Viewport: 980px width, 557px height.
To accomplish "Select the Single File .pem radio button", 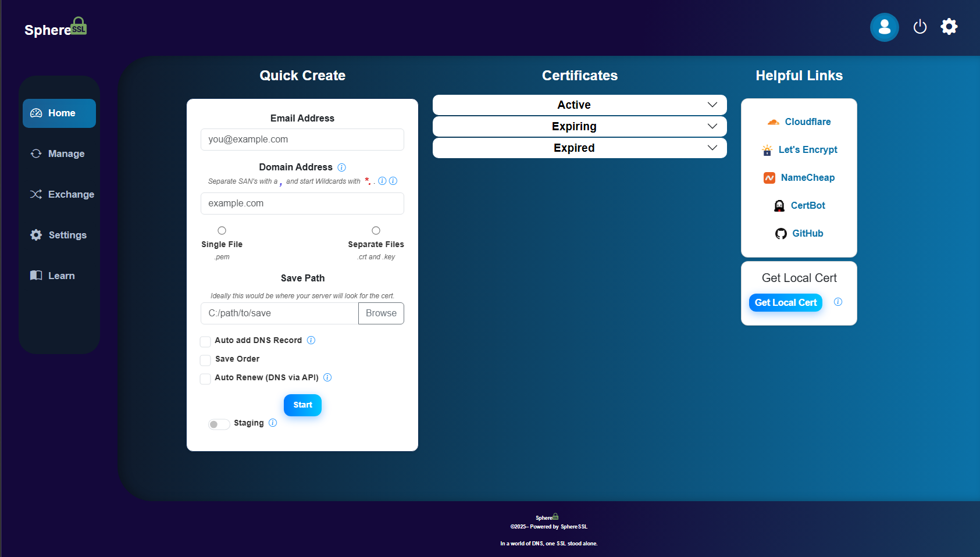I will click(222, 230).
